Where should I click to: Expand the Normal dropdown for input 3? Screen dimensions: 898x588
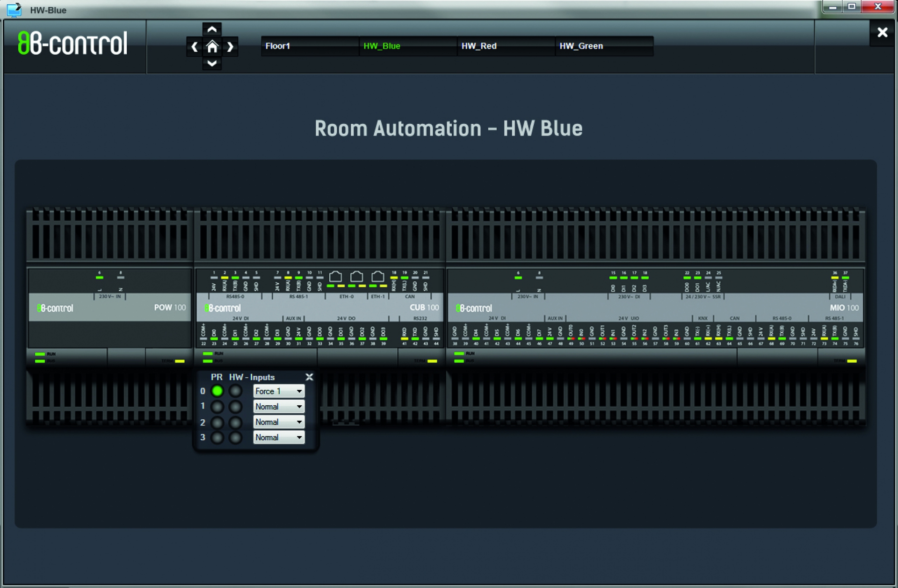[x=279, y=437]
